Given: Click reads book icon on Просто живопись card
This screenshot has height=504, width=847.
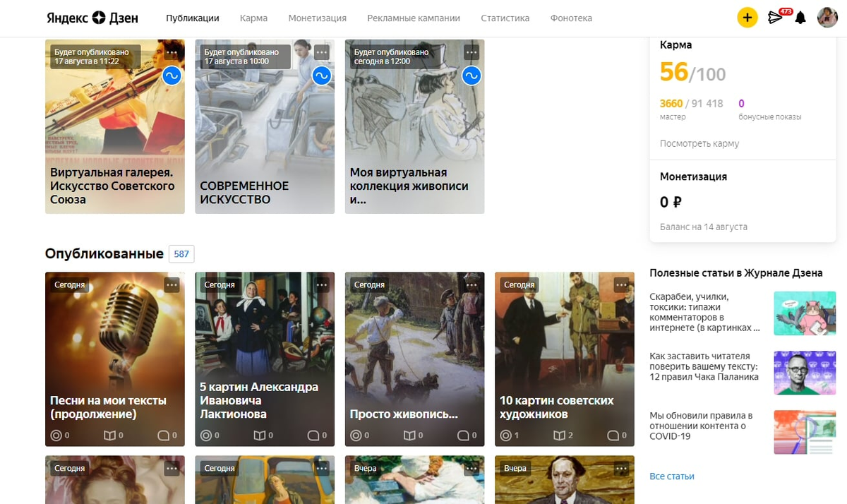Looking at the screenshot, I should (409, 436).
